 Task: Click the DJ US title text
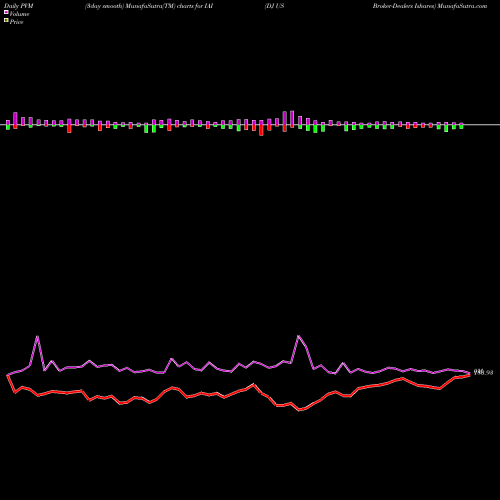pos(275,6)
